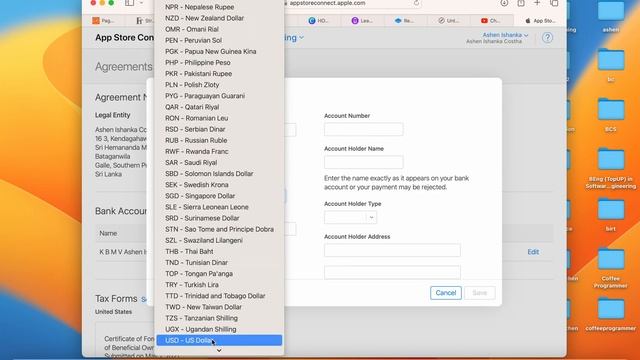Cancel the bank account dialog
Screen dimensions: 640x360
(446, 293)
